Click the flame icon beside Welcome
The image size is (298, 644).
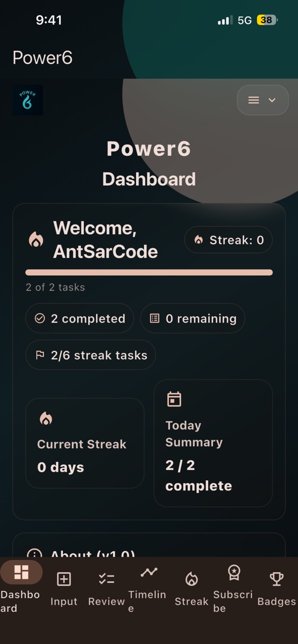36,240
